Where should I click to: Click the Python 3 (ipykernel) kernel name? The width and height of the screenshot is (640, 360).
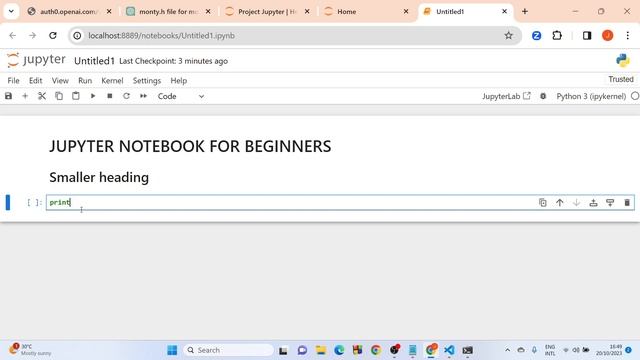591,96
